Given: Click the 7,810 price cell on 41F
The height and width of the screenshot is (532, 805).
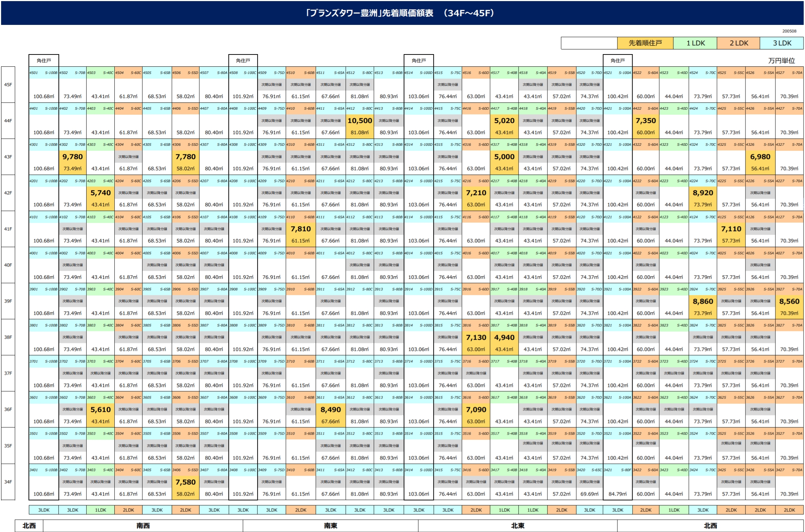Looking at the screenshot, I should click(x=300, y=229).
